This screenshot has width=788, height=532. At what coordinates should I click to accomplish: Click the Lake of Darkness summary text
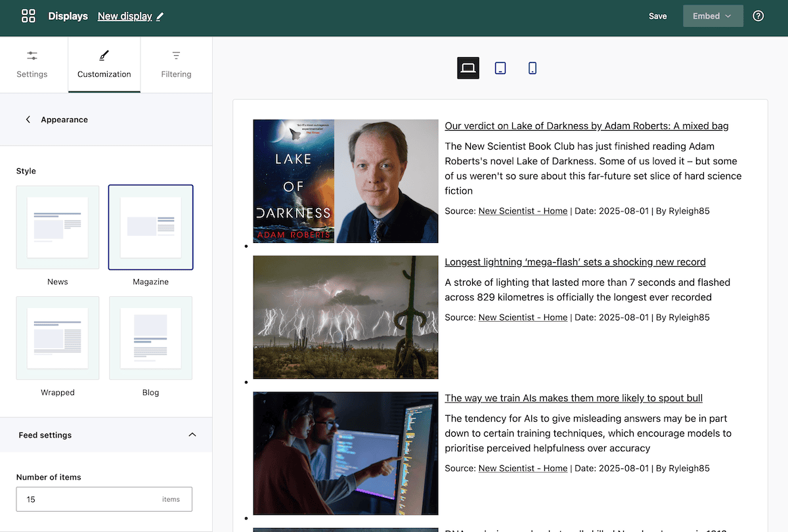click(593, 169)
